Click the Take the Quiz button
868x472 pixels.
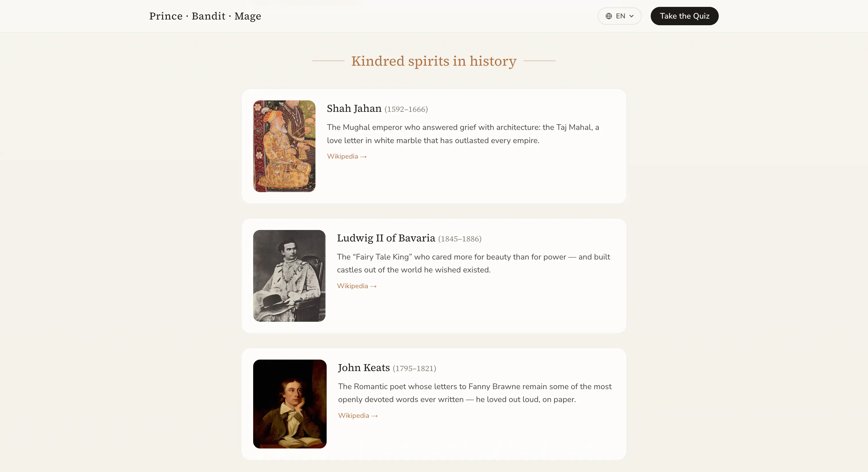point(684,16)
